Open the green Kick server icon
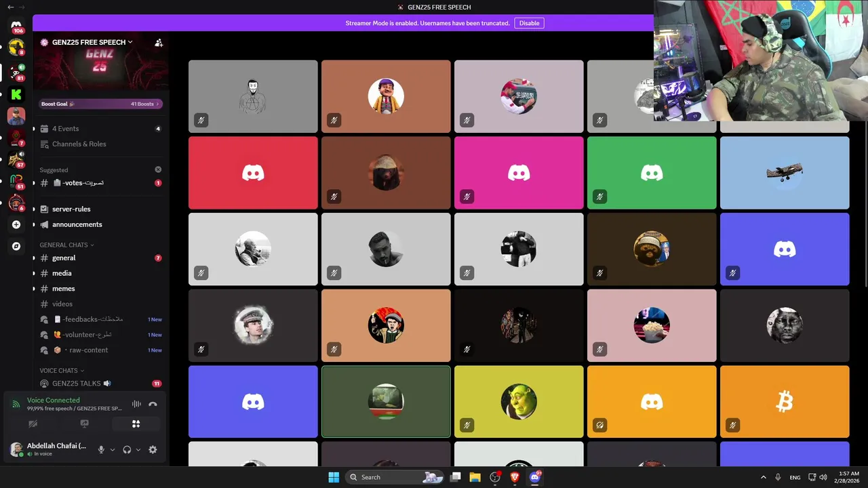Viewport: 868px width, 488px height. pos(16,94)
